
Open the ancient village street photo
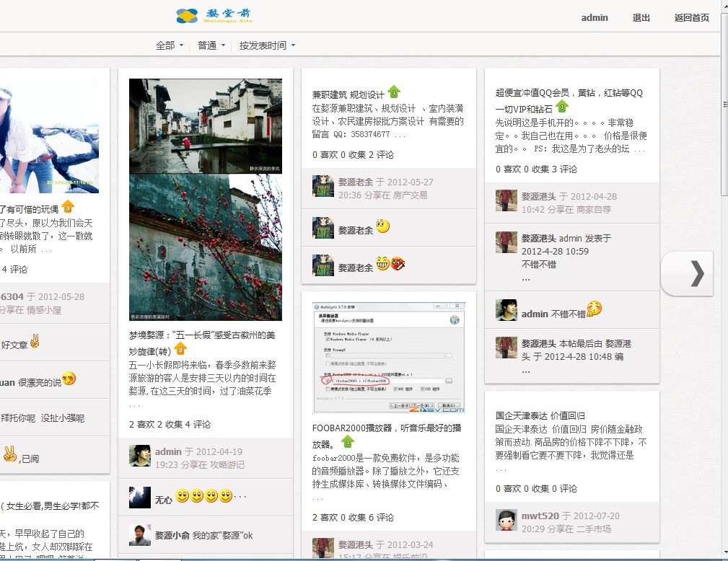point(205,125)
